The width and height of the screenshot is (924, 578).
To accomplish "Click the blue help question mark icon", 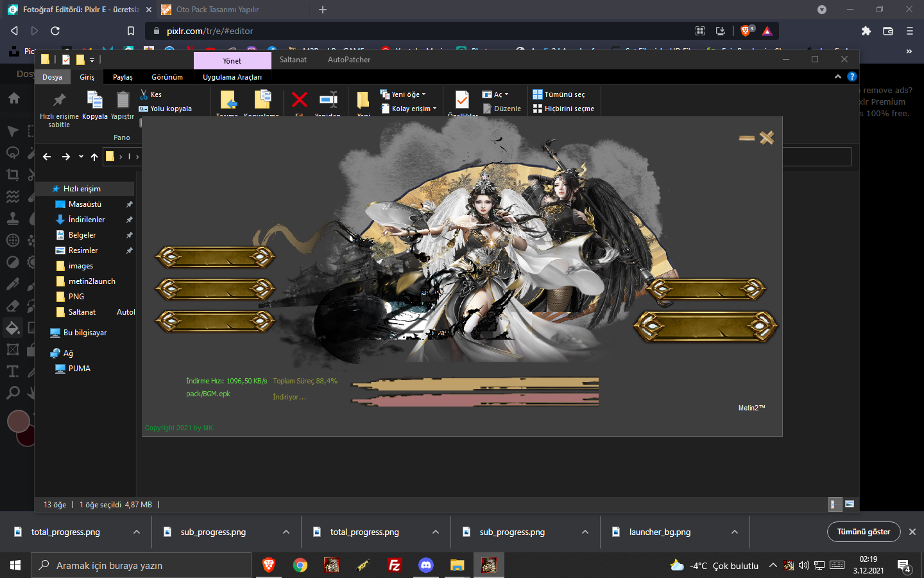I will point(852,76).
